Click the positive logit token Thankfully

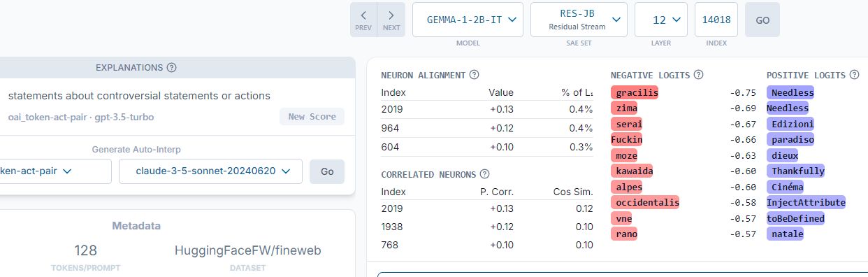[x=796, y=171]
